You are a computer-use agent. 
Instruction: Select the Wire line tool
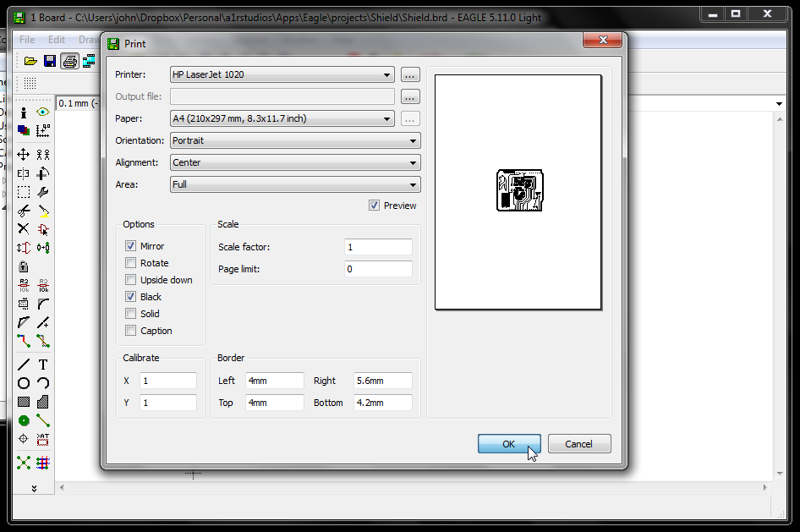pyautogui.click(x=24, y=365)
